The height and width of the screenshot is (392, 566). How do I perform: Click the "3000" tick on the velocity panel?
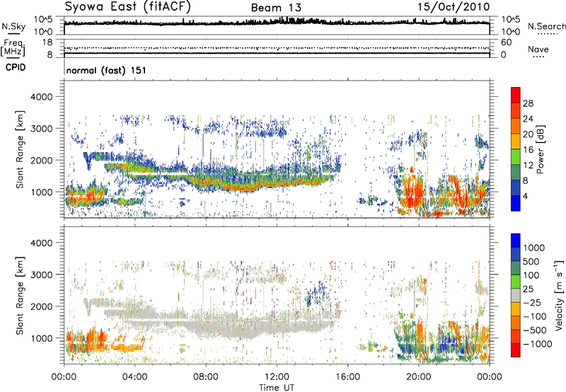tap(42, 275)
